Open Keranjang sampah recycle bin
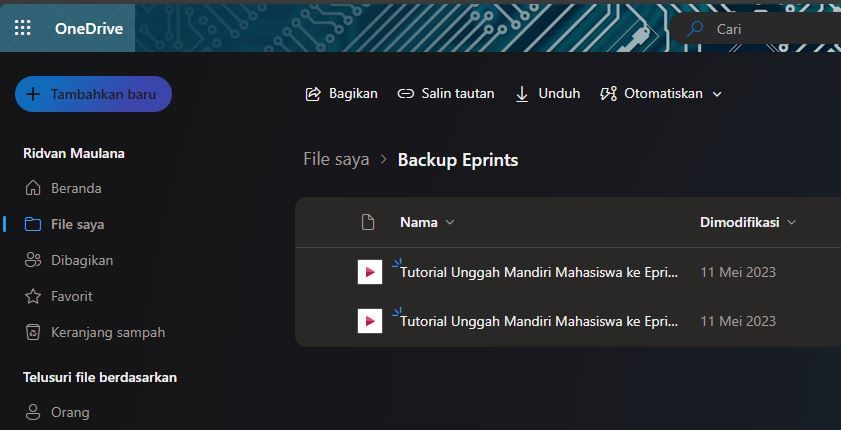 point(107,332)
